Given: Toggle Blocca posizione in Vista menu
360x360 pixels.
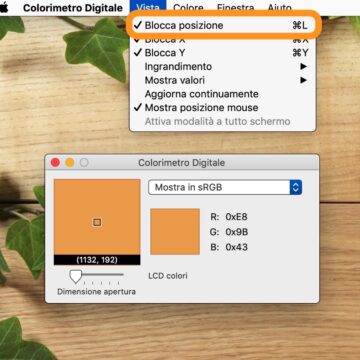Looking at the screenshot, I should (x=223, y=26).
